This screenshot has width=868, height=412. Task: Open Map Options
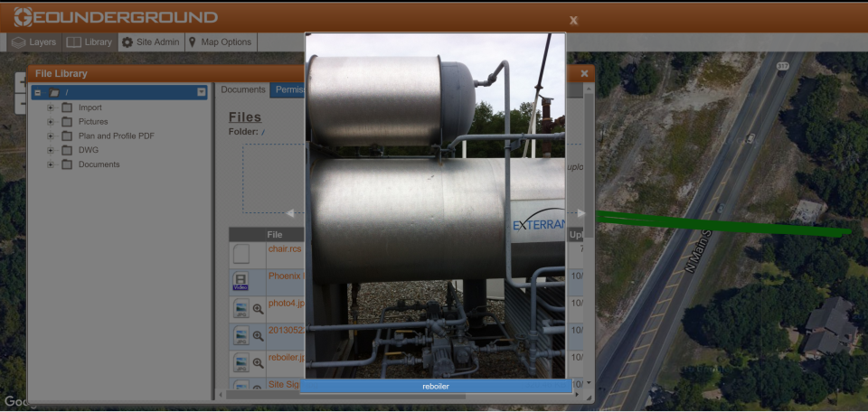(221, 42)
